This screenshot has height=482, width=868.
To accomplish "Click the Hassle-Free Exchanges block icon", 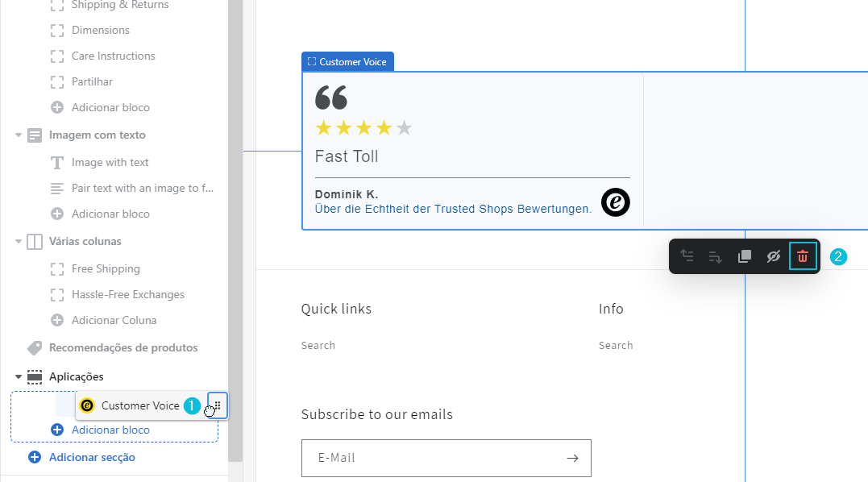I will point(57,294).
